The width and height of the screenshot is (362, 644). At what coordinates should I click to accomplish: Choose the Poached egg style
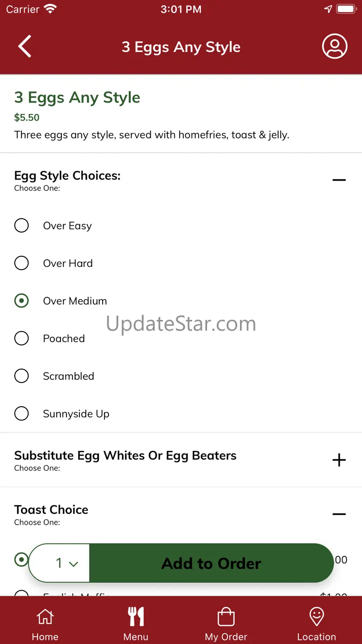[x=21, y=338]
